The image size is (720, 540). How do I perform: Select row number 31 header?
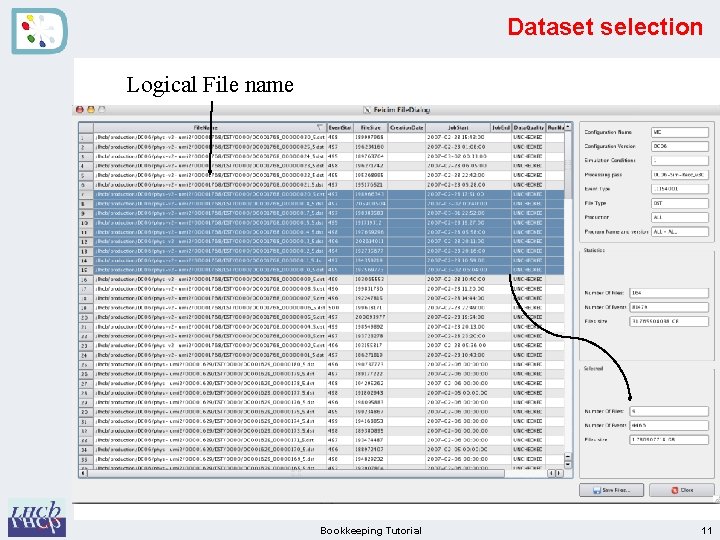point(86,421)
